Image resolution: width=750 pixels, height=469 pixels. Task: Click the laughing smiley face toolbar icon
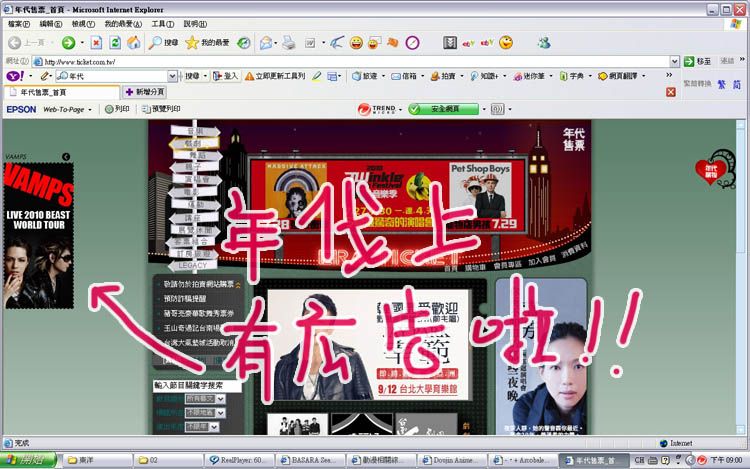click(x=356, y=43)
